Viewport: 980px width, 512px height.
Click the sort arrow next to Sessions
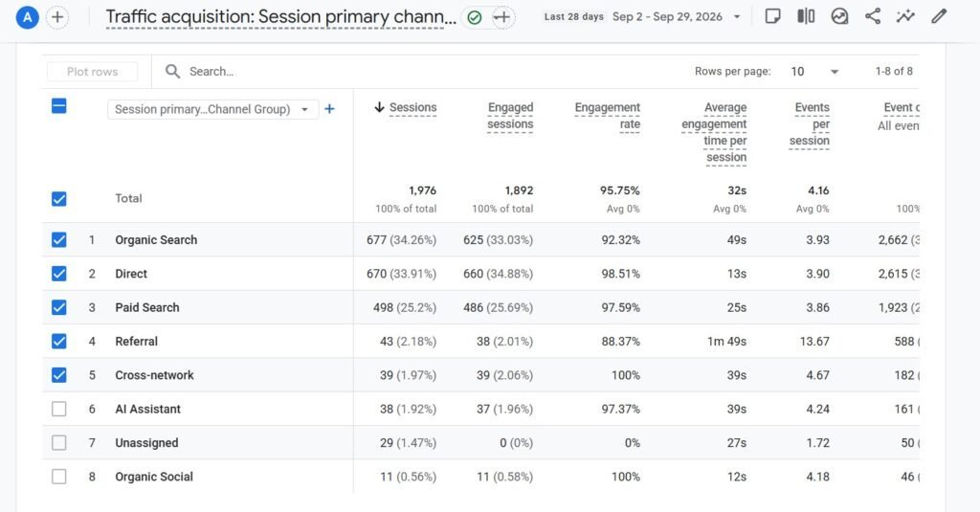(x=379, y=107)
